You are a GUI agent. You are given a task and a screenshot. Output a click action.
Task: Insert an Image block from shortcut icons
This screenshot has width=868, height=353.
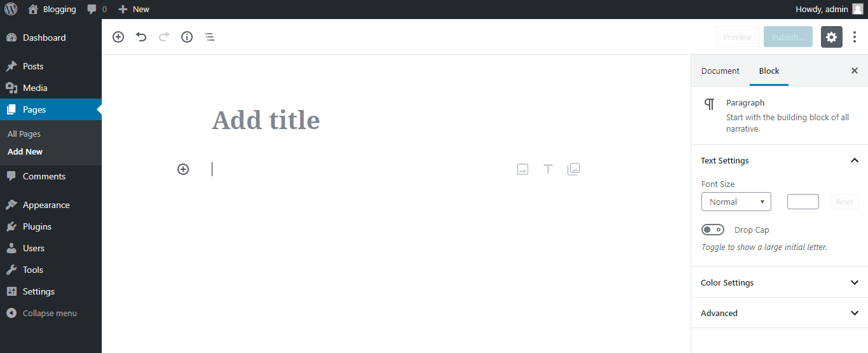coord(523,169)
